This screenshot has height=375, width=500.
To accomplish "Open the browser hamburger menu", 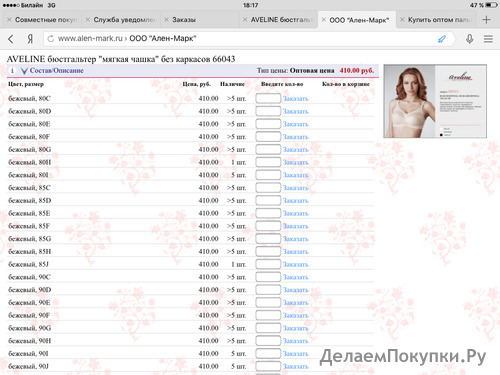I will click(488, 39).
